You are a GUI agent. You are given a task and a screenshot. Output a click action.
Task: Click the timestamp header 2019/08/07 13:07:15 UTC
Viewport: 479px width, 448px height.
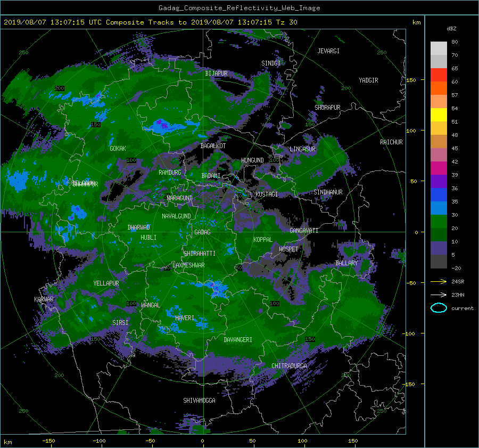pos(53,22)
